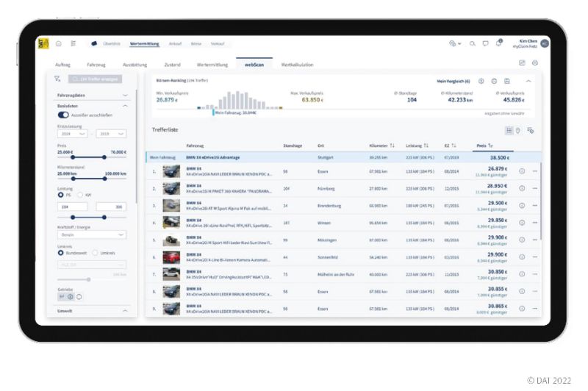The height and width of the screenshot is (391, 588).
Task: Click the filter reset funnel icon
Action: (58, 79)
